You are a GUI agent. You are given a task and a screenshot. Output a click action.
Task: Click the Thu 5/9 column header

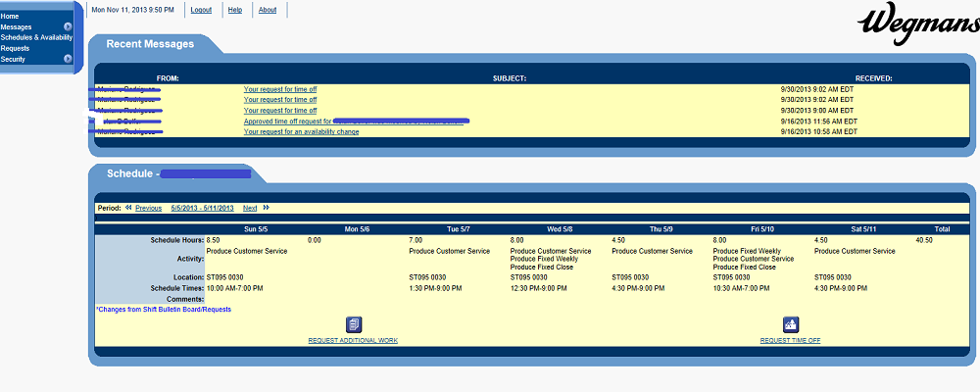click(x=661, y=229)
